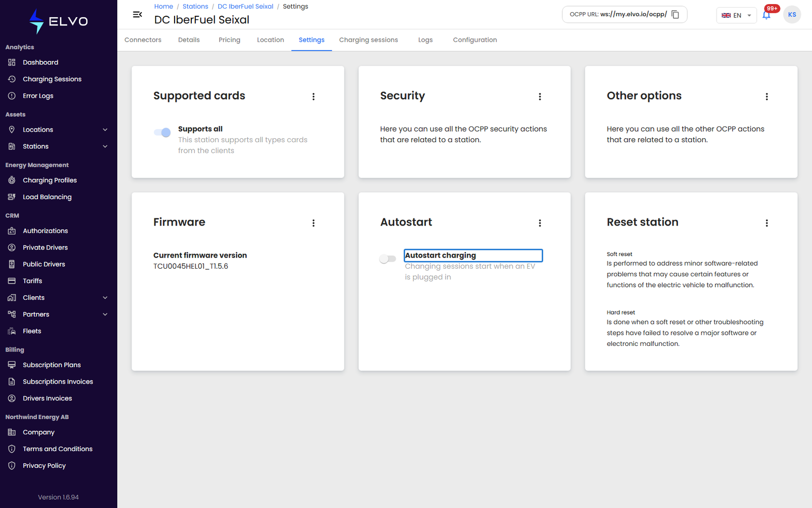
Task: Open Reset station three-dot menu
Action: pos(767,223)
